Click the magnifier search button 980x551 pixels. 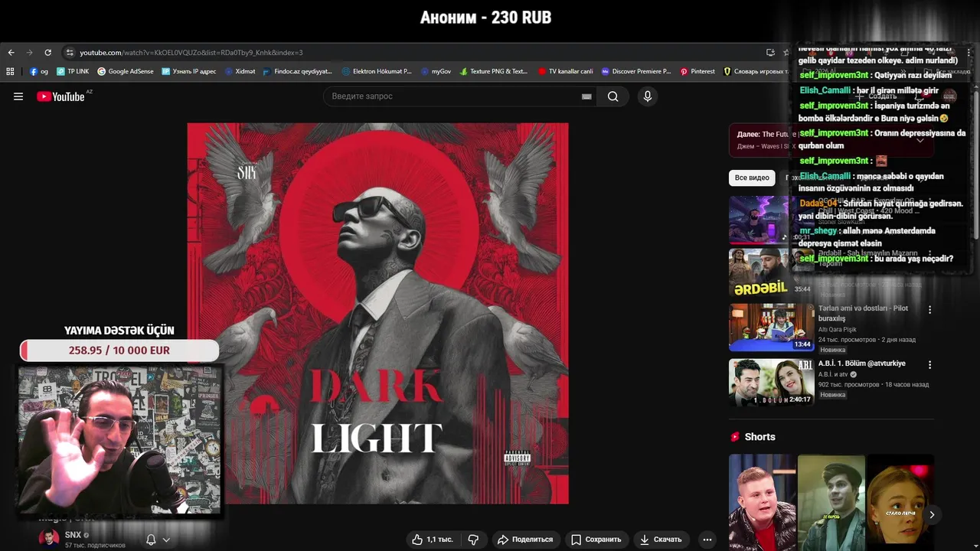coord(613,96)
